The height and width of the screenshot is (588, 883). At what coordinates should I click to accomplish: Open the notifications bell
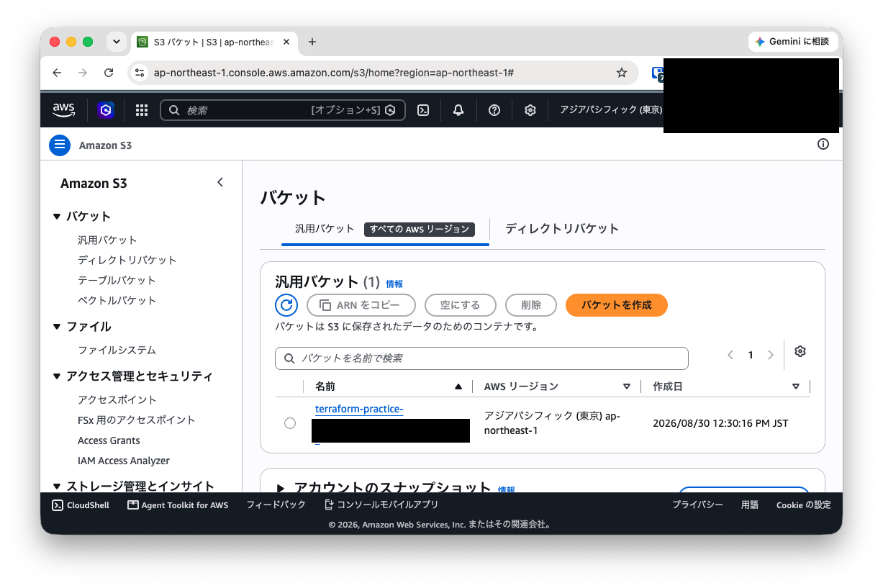pos(458,110)
